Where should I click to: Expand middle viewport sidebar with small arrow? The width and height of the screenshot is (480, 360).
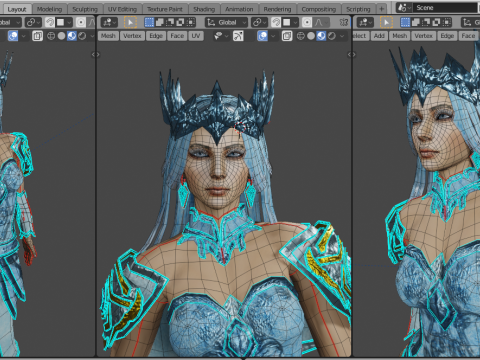350,54
